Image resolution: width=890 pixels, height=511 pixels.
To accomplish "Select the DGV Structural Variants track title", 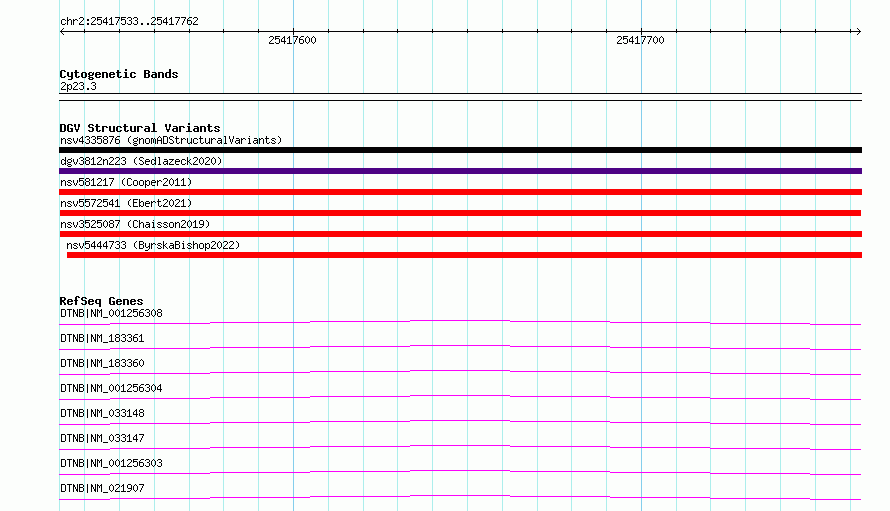I will pos(140,128).
